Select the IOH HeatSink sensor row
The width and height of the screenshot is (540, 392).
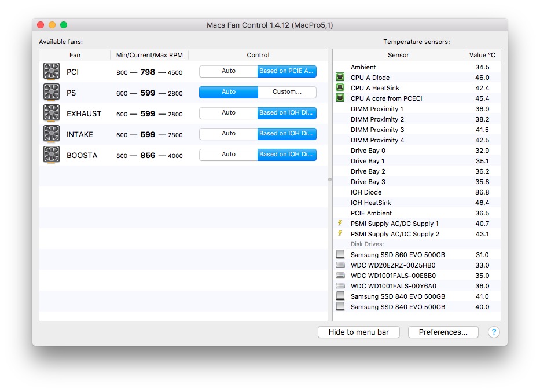tap(417, 202)
